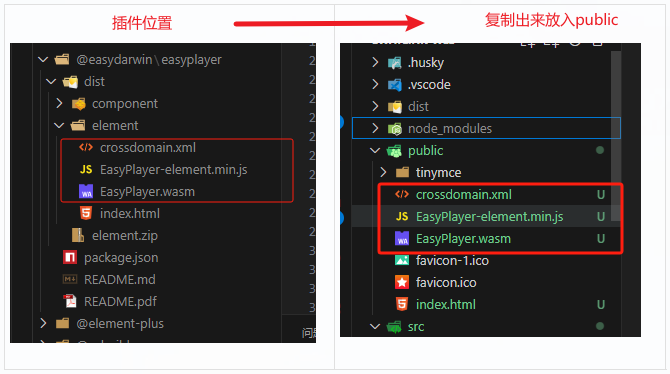Click the npm icon of package.json
The height and width of the screenshot is (374, 670).
click(70, 257)
